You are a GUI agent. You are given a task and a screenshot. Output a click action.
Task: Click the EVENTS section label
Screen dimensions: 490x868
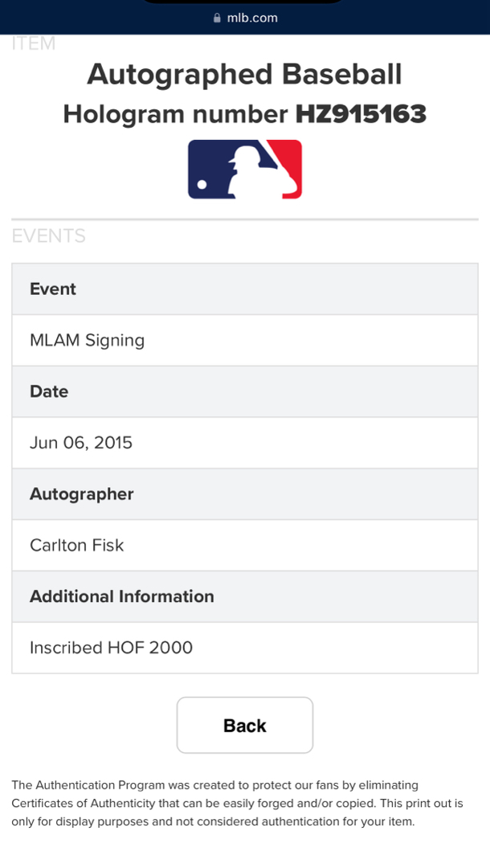48,236
